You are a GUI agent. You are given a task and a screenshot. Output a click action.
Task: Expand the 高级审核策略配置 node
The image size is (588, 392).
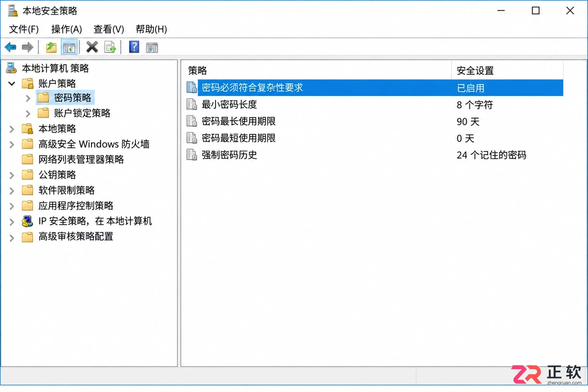(x=12, y=237)
